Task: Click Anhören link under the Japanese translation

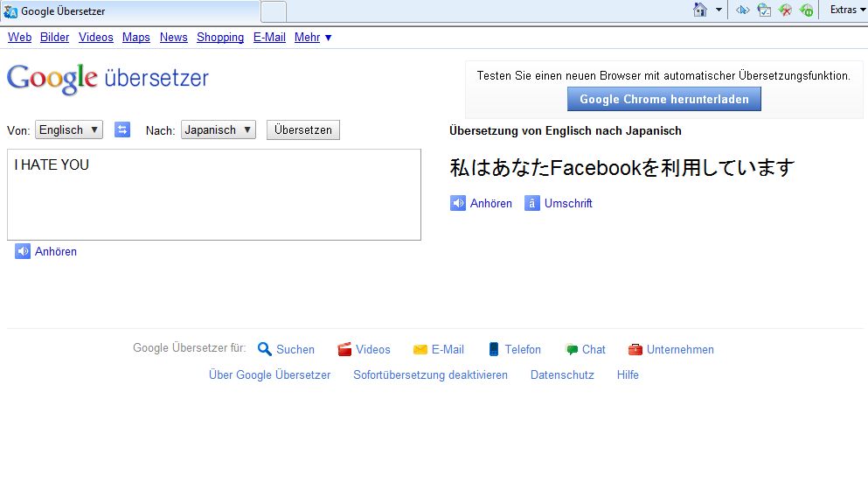Action: point(491,203)
